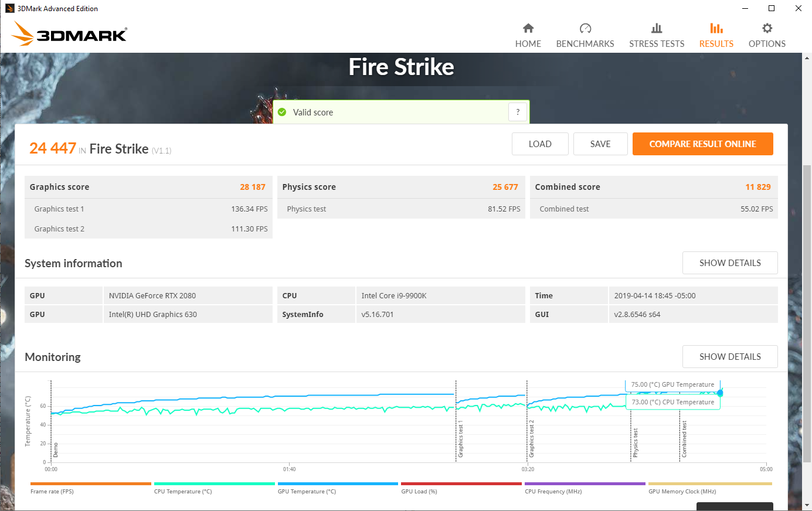
Task: Click COMPARE RESULT ONLINE
Action: pos(703,144)
